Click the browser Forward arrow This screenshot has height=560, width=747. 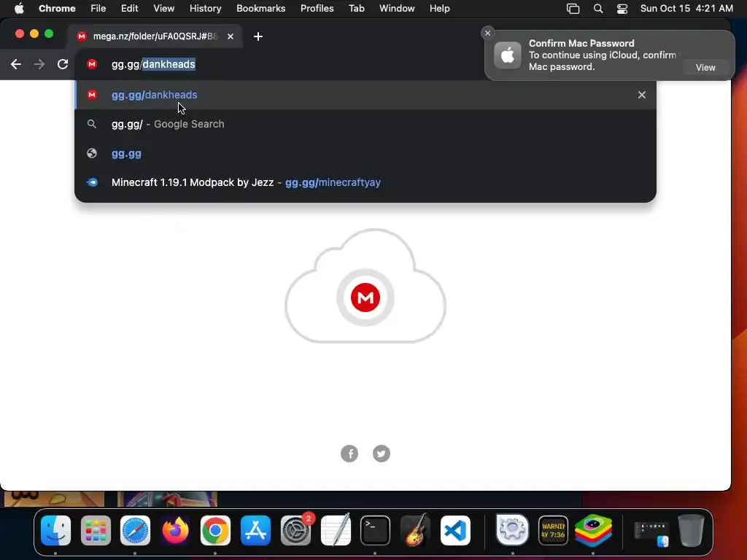pyautogui.click(x=39, y=64)
